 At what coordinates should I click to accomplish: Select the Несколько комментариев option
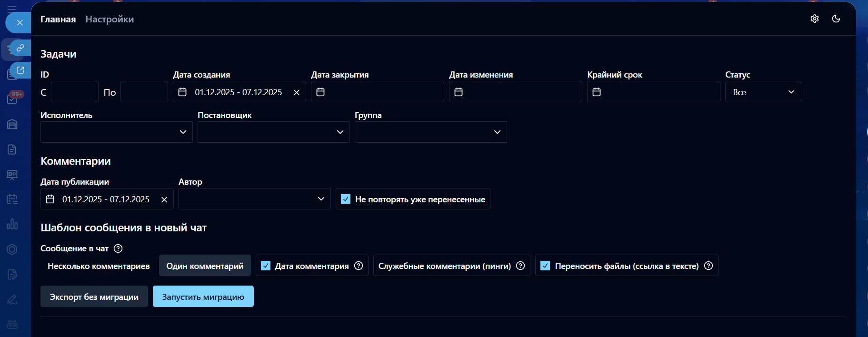[x=99, y=266]
